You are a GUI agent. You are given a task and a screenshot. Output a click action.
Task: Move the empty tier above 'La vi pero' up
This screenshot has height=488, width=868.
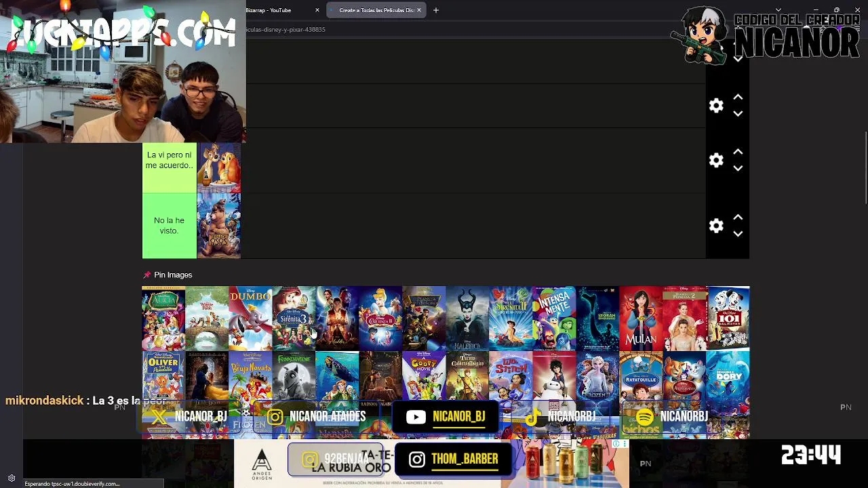pyautogui.click(x=738, y=98)
